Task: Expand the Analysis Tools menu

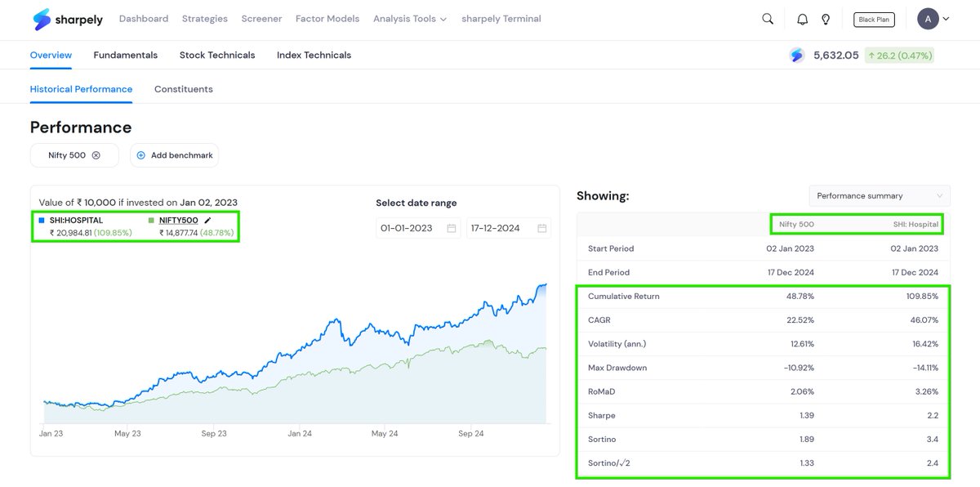Action: click(410, 19)
